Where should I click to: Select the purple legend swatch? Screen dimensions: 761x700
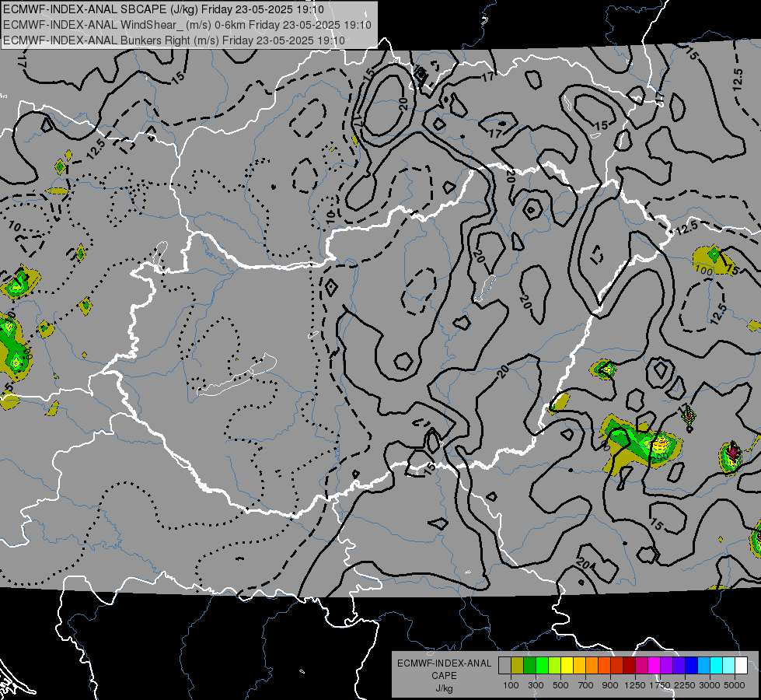(666, 666)
